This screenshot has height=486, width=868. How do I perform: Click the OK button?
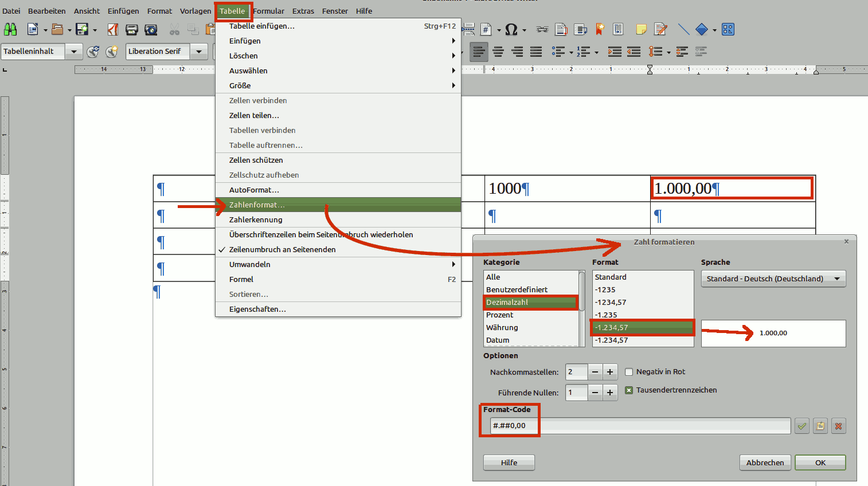(820, 463)
